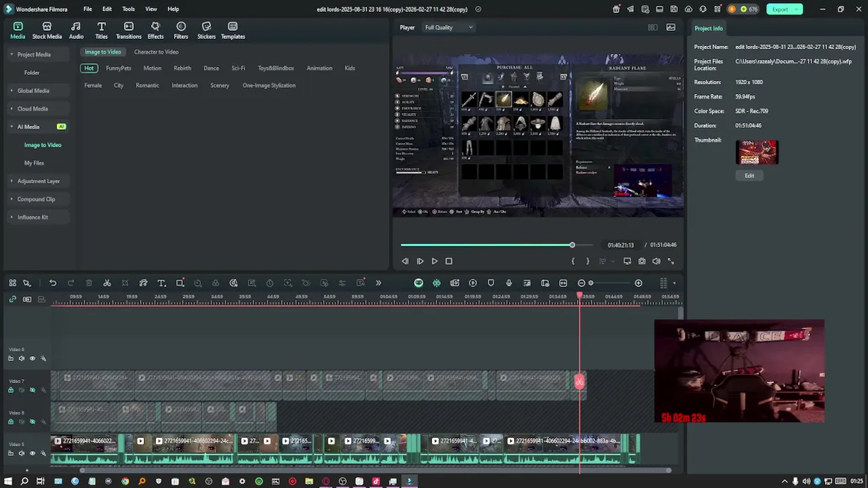Open the Stock Media panel

click(x=47, y=30)
